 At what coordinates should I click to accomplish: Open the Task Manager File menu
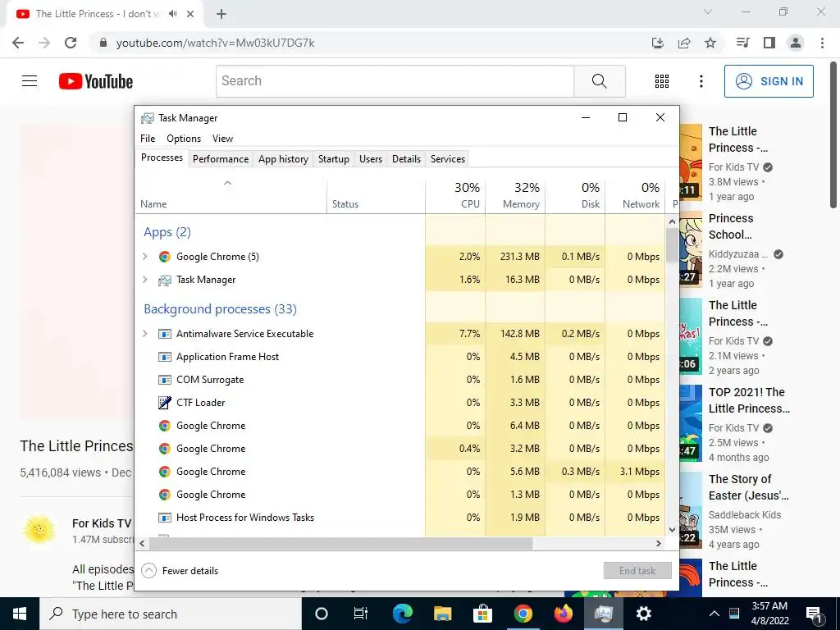pyautogui.click(x=148, y=138)
